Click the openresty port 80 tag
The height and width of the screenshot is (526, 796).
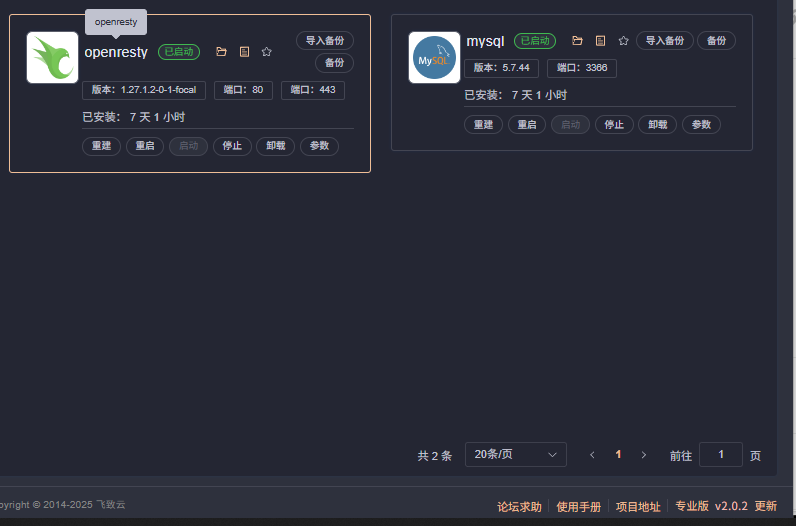243,90
